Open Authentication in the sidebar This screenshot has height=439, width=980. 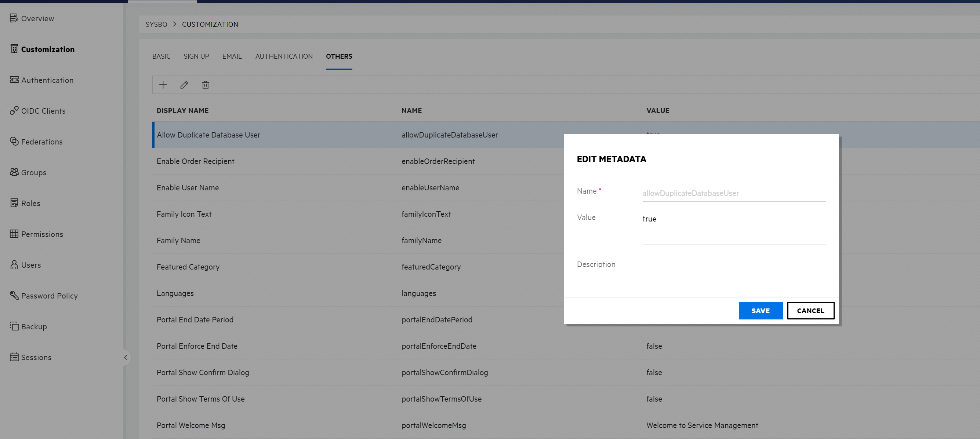(x=47, y=80)
